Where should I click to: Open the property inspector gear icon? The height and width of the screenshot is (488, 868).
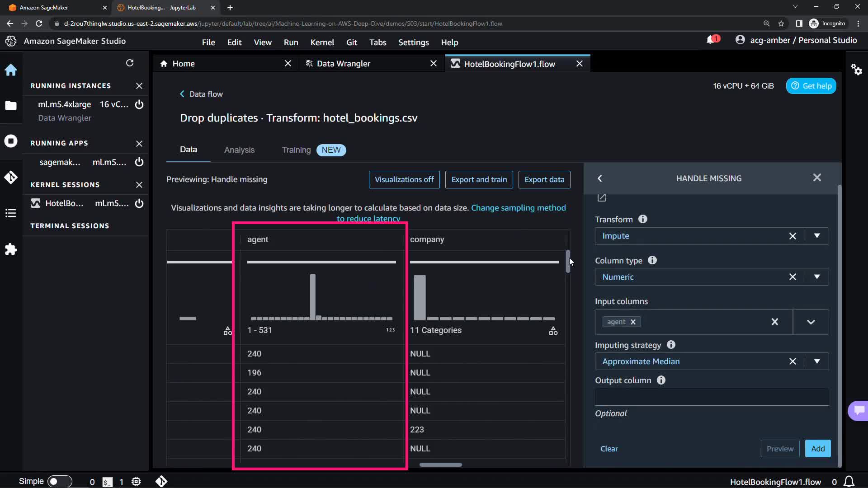[856, 70]
